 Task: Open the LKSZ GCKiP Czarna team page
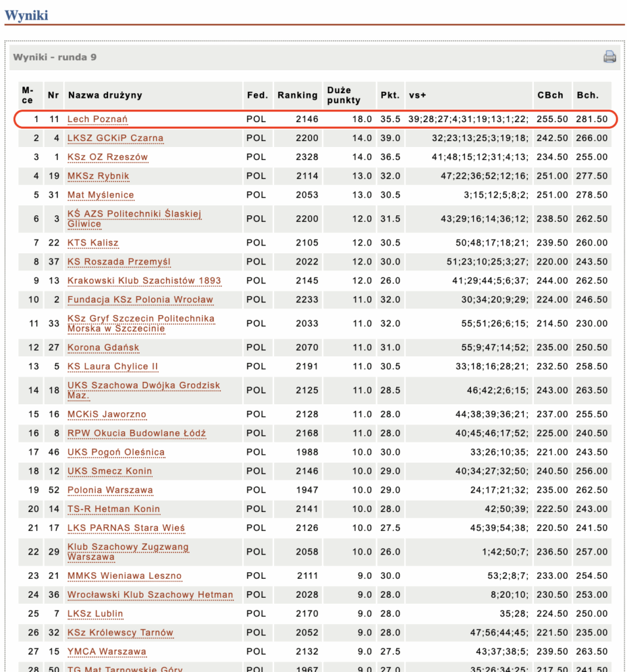click(115, 138)
